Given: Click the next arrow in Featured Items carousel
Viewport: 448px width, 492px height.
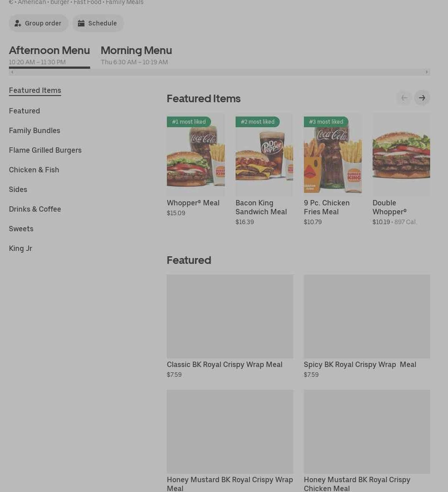Looking at the screenshot, I should pos(422,98).
